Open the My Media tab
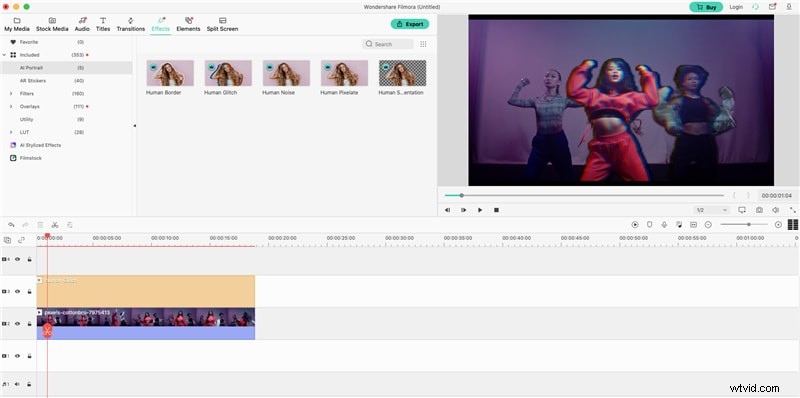Screen dimensions: 800x398 17,24
